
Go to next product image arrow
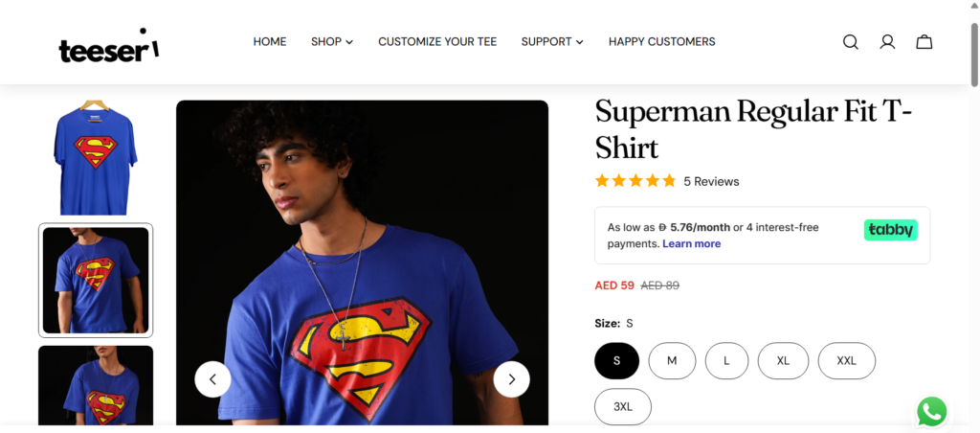click(x=511, y=379)
